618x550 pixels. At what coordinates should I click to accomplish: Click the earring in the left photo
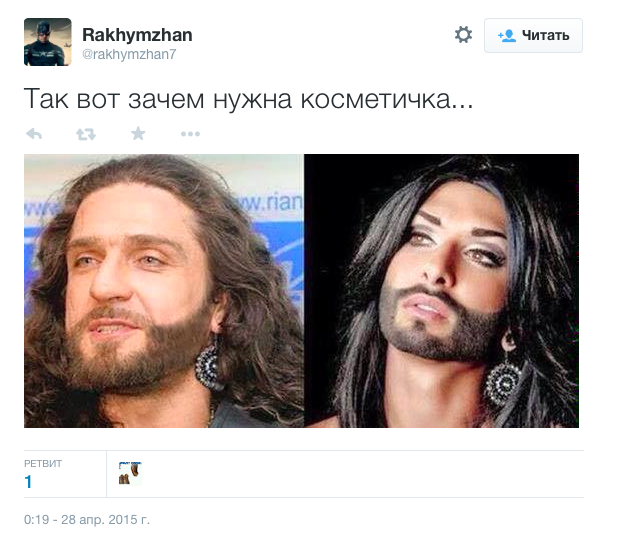point(207,365)
